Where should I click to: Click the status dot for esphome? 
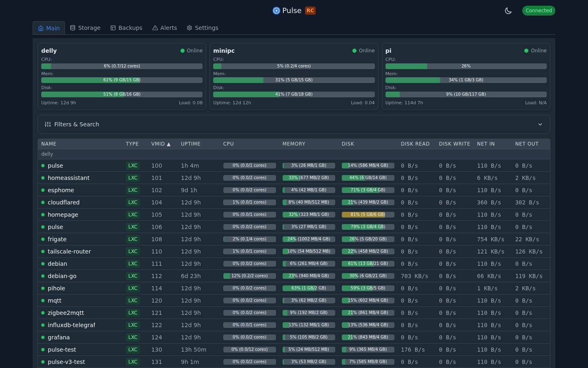tap(43, 190)
